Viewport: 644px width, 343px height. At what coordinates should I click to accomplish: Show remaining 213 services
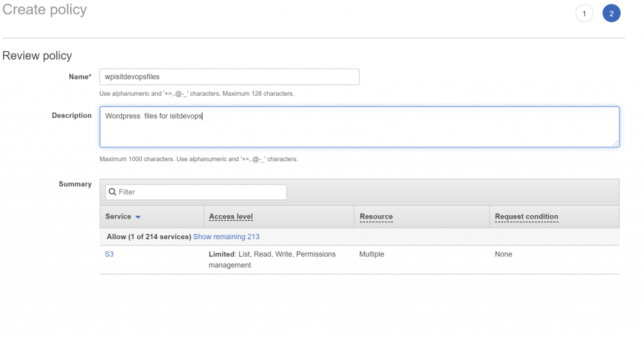coord(226,237)
